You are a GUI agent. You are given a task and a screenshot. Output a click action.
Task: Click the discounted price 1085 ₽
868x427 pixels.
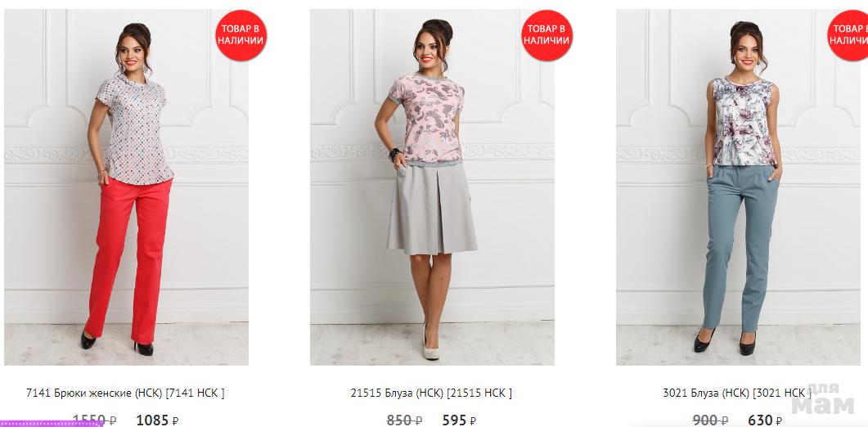click(157, 420)
